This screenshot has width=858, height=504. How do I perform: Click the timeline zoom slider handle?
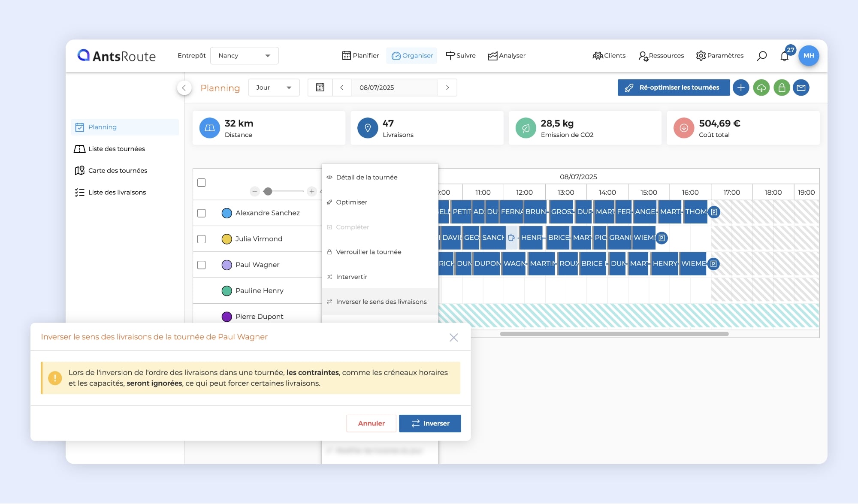pos(268,191)
